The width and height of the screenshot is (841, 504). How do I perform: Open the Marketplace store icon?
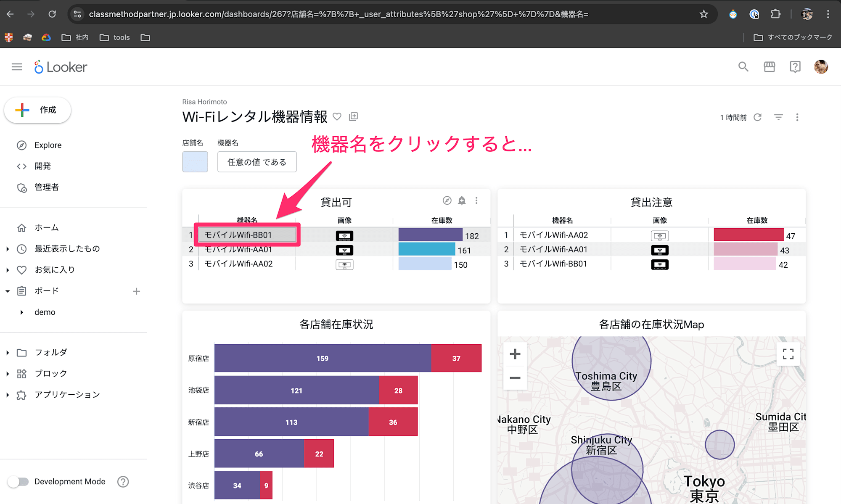click(769, 67)
